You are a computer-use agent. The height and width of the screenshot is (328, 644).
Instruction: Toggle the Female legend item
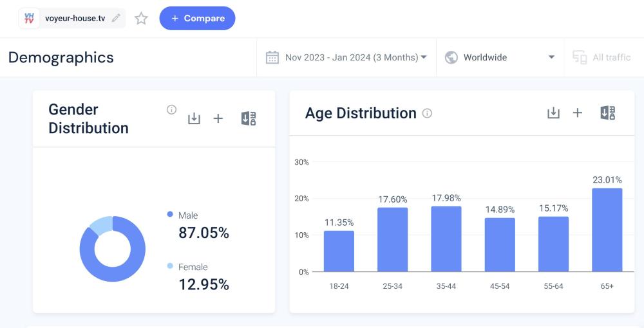(x=192, y=267)
